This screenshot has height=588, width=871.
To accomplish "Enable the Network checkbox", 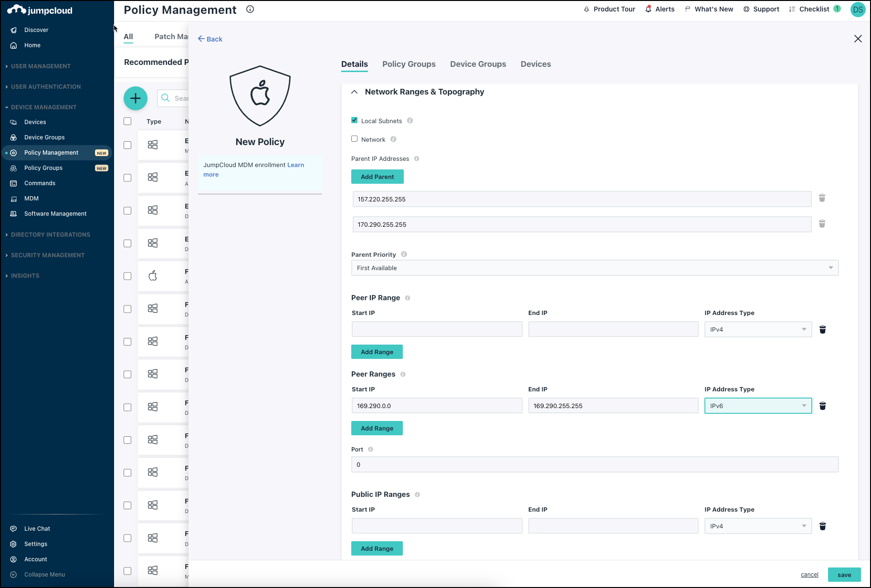I will pyautogui.click(x=354, y=138).
